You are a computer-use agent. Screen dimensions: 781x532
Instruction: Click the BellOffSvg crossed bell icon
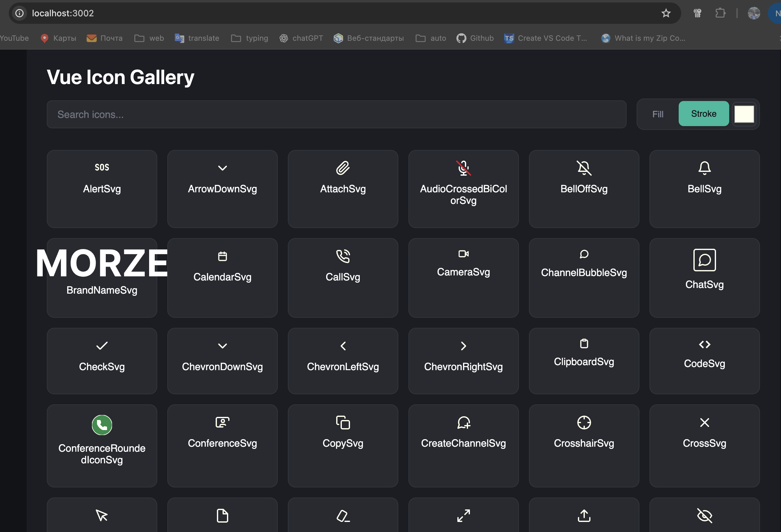[584, 168]
